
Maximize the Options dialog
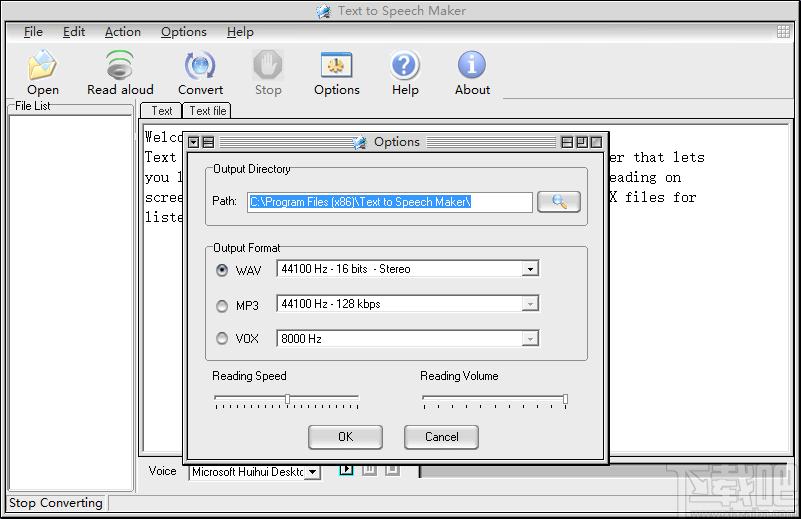pos(582,142)
